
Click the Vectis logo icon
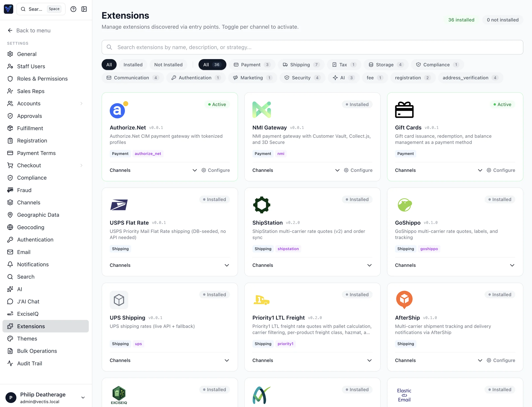8,9
